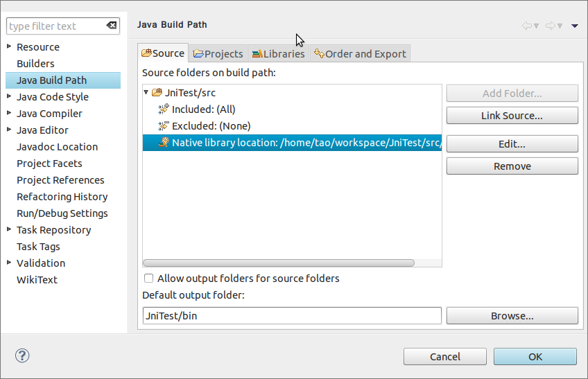This screenshot has height=379, width=588.
Task: Click the help question mark icon
Action: (22, 356)
